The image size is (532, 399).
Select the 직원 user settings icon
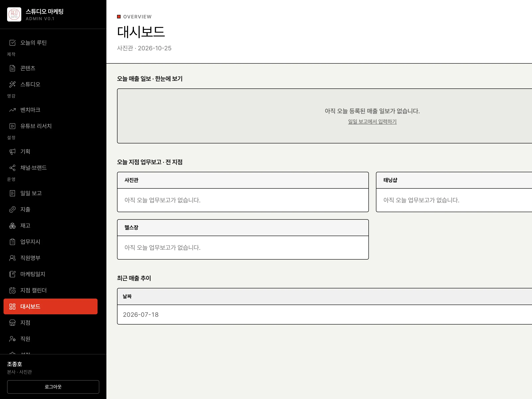pyautogui.click(x=12, y=339)
